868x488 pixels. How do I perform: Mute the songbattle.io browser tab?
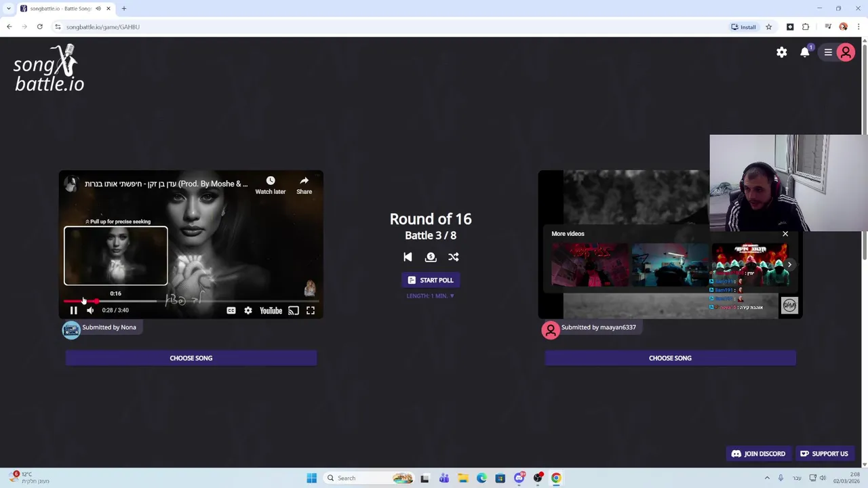(98, 9)
